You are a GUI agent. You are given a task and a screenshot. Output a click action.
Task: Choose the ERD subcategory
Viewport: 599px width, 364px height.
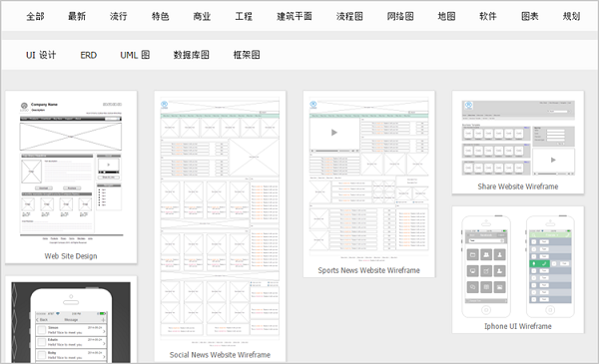88,55
